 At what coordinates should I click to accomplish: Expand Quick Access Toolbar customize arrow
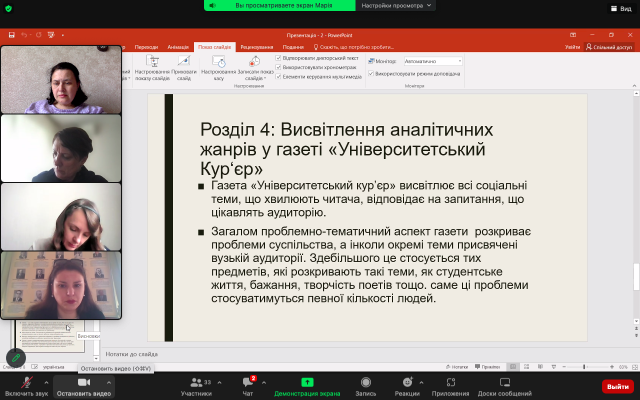pyautogui.click(x=63, y=35)
